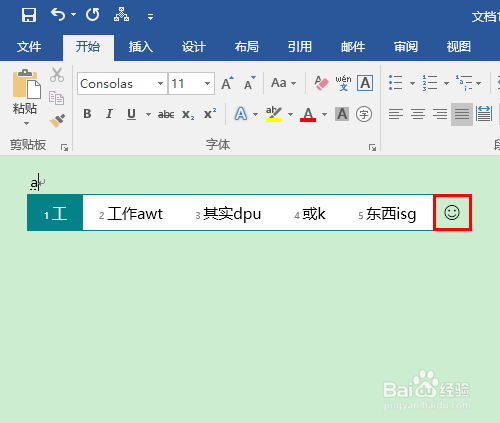The width and height of the screenshot is (500, 423).
Task: Clear all formatting with eraser icon
Action: point(321,83)
